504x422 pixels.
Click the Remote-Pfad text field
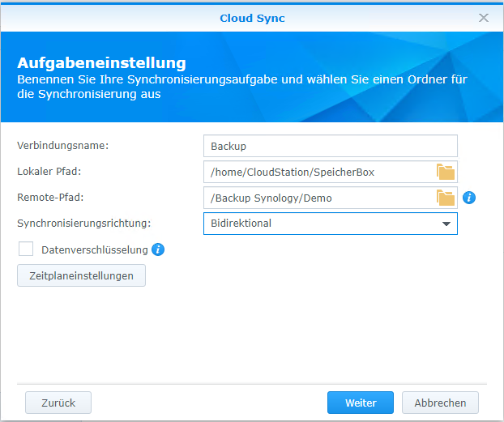click(x=318, y=198)
